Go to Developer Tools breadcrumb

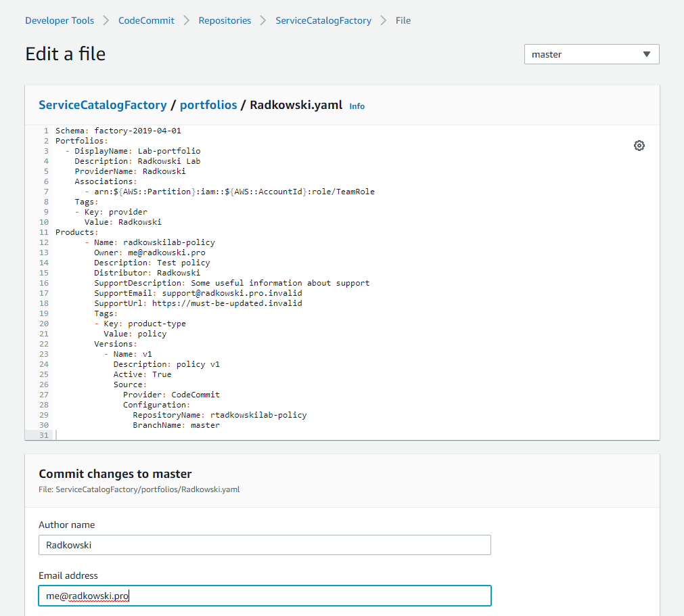(60, 20)
